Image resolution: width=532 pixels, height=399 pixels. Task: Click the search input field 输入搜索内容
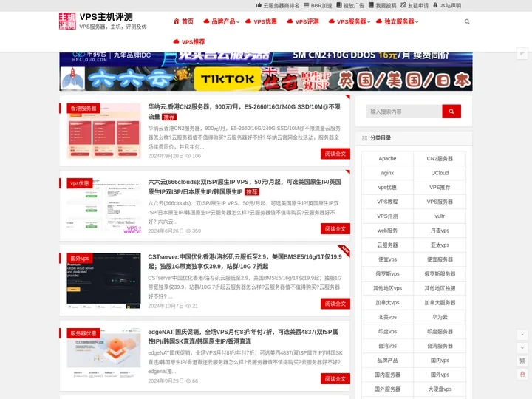pos(404,112)
